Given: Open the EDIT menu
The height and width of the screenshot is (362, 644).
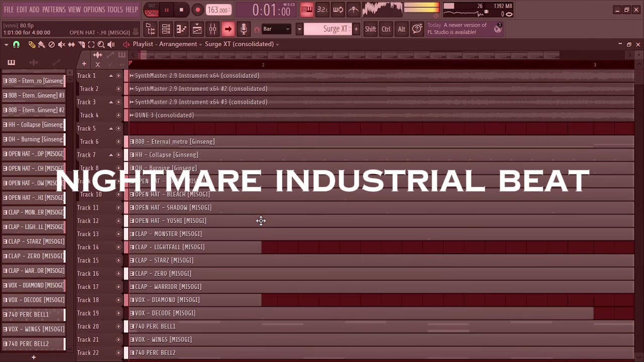Looking at the screenshot, I should coord(22,10).
